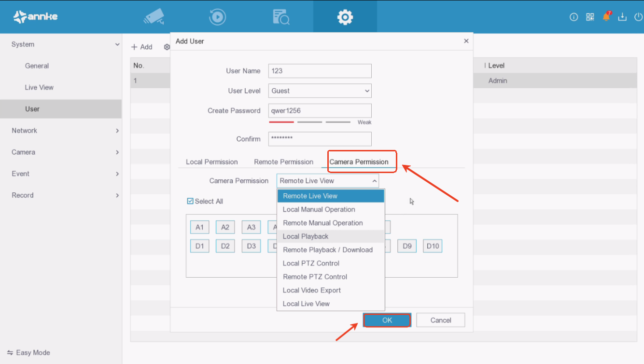
Task: Collapse the Camera Permission dropdown
Action: [x=328, y=181]
